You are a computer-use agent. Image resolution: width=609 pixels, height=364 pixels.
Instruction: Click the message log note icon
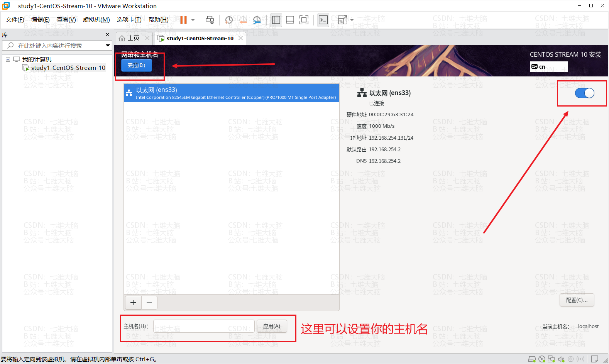[x=595, y=359]
